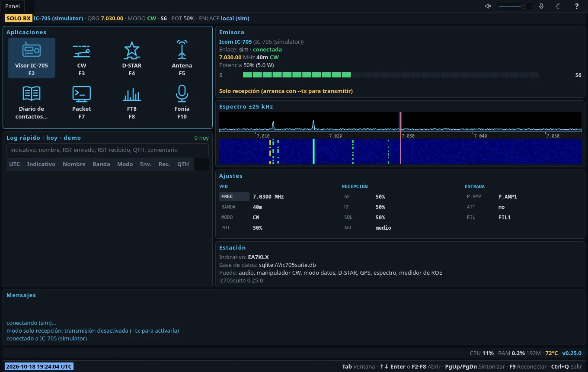The height and width of the screenshot is (372, 588).
Task: Click the quick log entry field
Action: [108, 150]
